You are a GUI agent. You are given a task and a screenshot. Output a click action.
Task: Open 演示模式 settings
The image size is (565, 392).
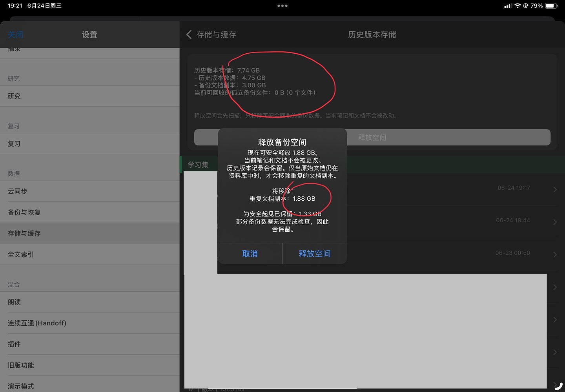90,385
